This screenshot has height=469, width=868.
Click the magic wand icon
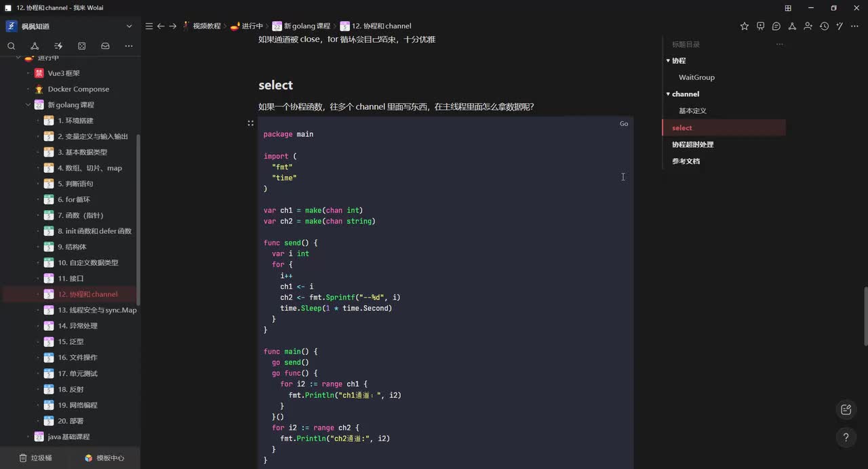click(x=840, y=26)
